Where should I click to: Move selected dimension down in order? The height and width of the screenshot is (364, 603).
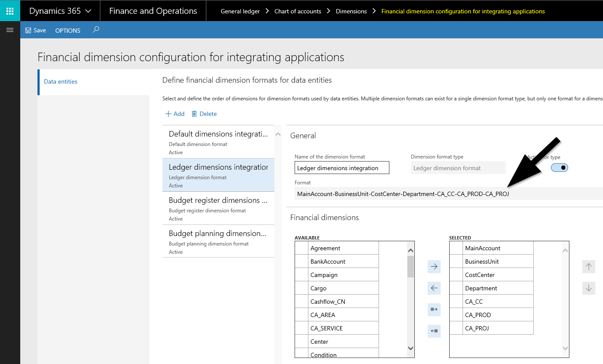click(x=588, y=288)
